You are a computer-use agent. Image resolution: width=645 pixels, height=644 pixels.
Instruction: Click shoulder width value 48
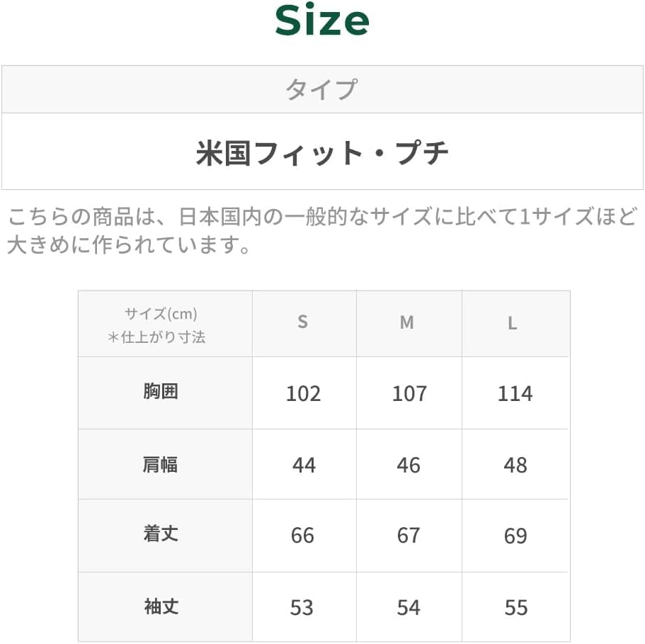point(515,465)
